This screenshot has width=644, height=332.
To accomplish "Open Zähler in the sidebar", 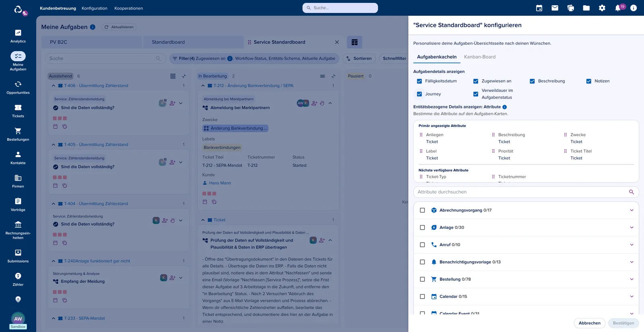I will point(18,279).
